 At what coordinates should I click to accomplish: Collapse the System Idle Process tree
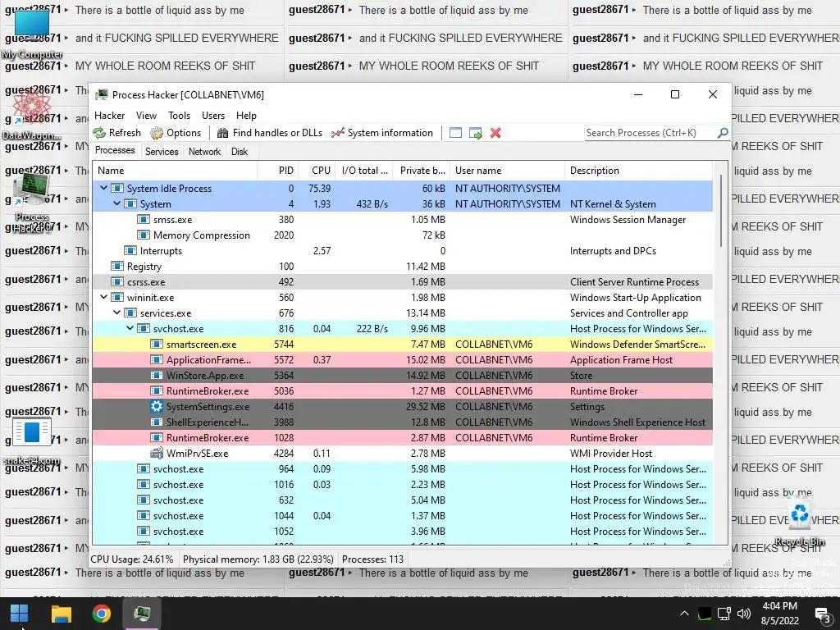(104, 188)
